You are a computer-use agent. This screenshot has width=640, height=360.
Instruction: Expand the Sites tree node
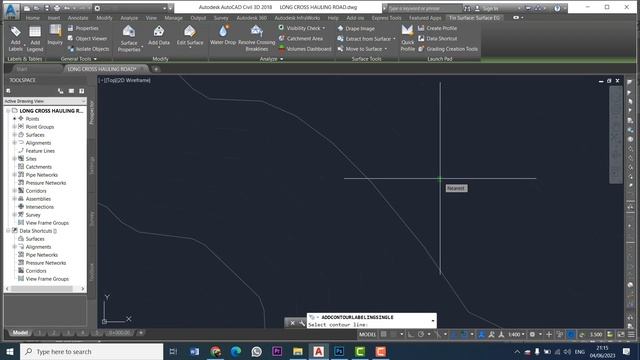pyautogui.click(x=15, y=159)
